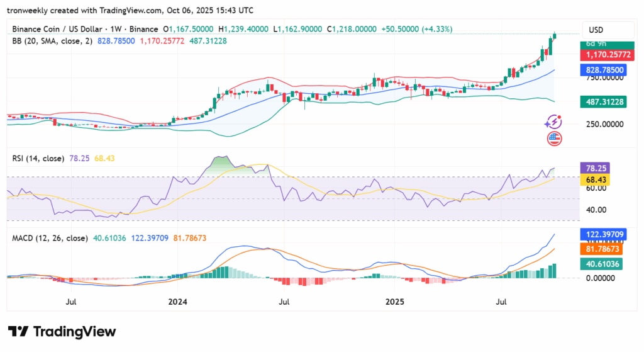Click the red 1,170.25772 upper band price label
644x352 pixels.
tap(604, 55)
